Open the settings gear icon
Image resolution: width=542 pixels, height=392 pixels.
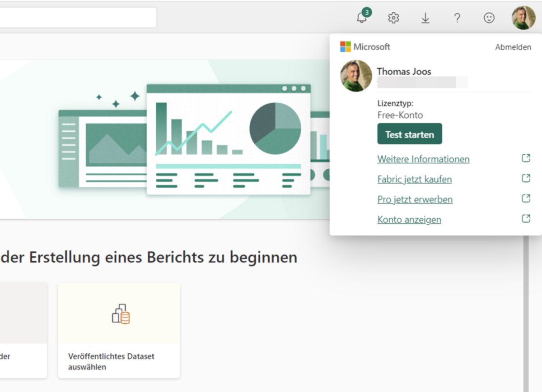coord(393,18)
